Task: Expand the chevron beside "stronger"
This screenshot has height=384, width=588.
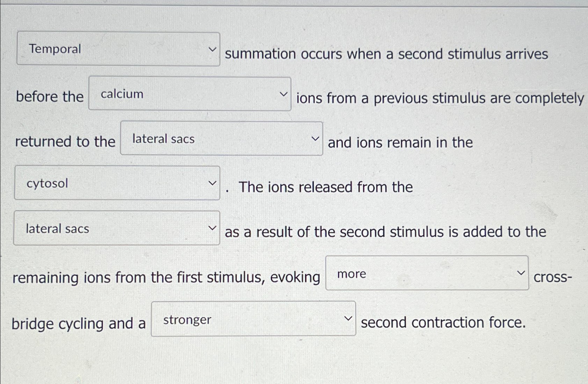Action: [348, 318]
